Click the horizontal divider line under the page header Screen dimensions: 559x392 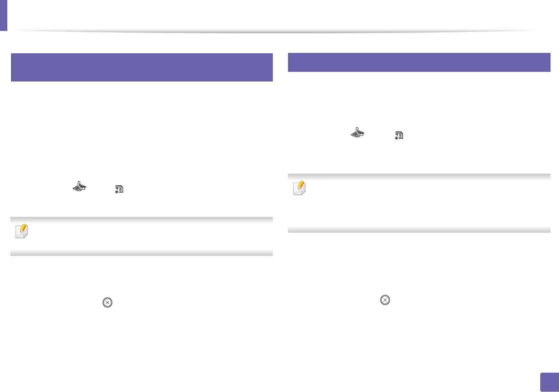pos(273,32)
